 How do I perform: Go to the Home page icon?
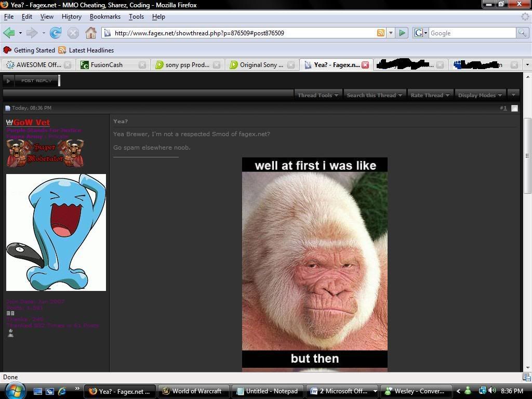click(x=90, y=33)
